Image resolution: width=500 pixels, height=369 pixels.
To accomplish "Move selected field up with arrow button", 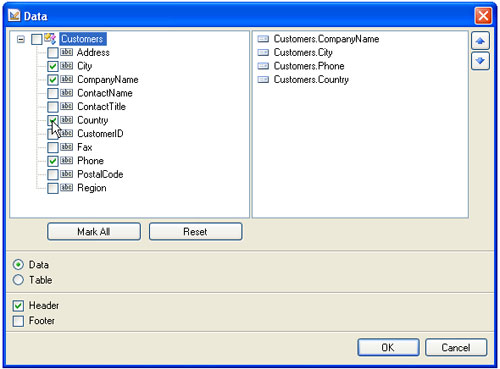I will tap(480, 41).
